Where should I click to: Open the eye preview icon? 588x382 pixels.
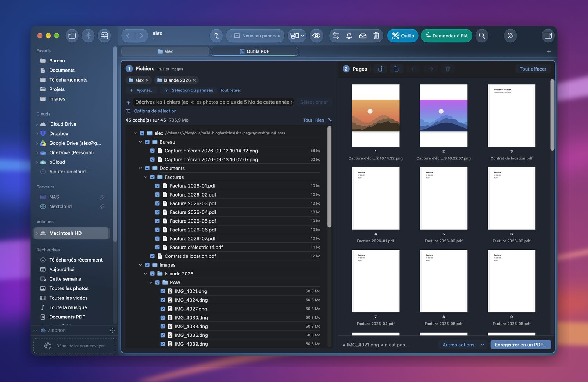click(x=316, y=36)
